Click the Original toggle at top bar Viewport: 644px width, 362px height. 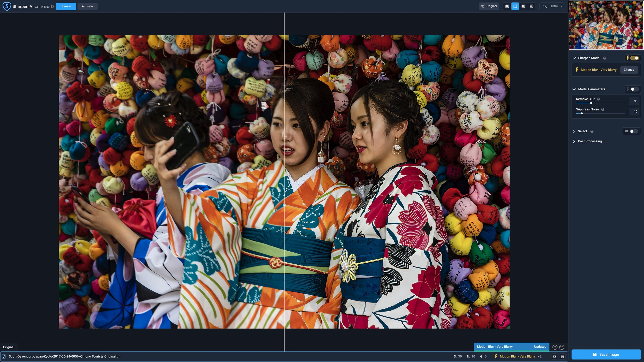tap(488, 6)
